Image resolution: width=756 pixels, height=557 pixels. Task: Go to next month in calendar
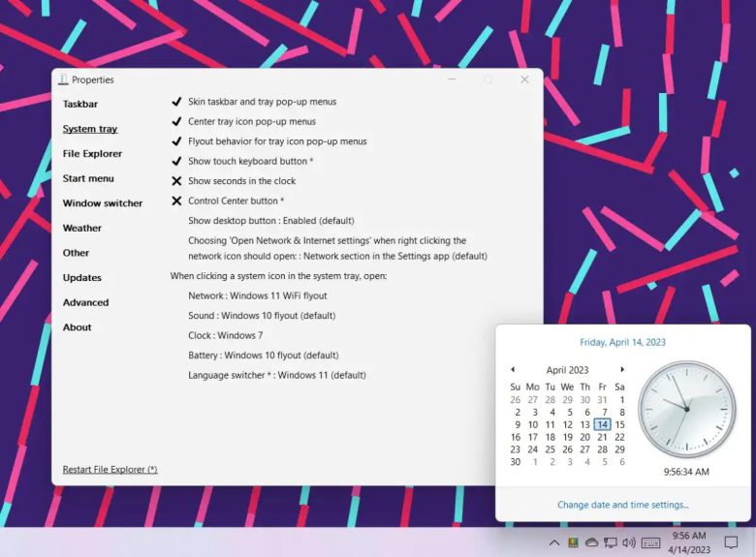pos(622,369)
